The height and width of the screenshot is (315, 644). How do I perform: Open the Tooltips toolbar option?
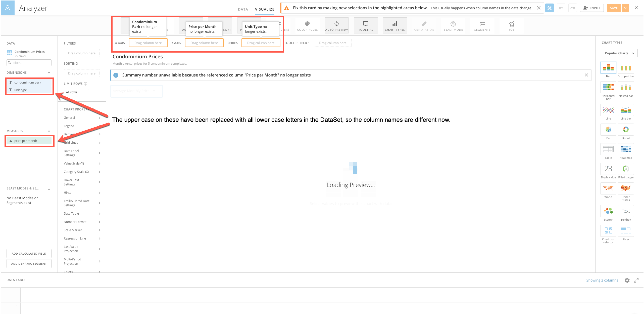point(366,26)
